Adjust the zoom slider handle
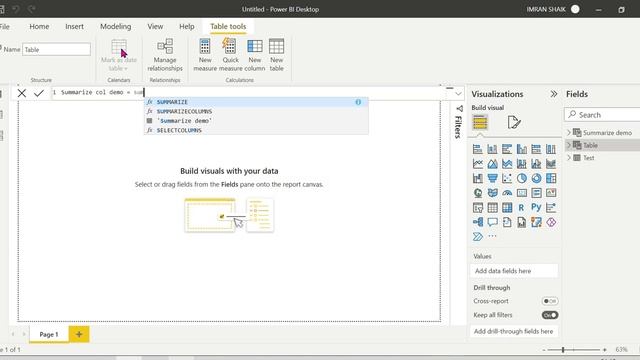The width and height of the screenshot is (640, 360). click(x=563, y=350)
